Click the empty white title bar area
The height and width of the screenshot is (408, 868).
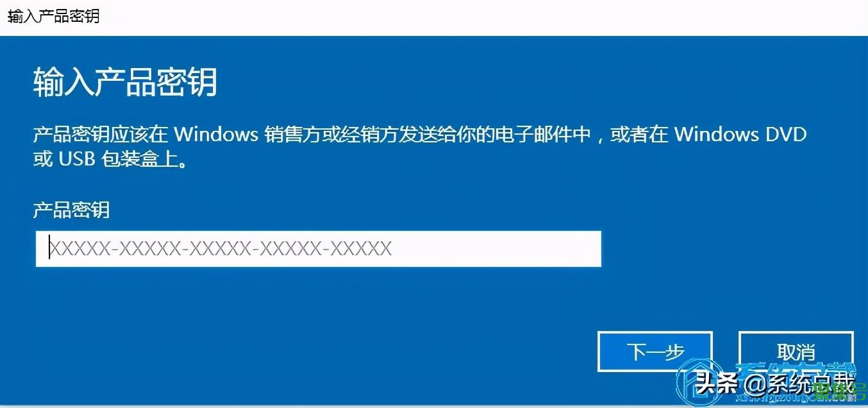[x=481, y=17]
